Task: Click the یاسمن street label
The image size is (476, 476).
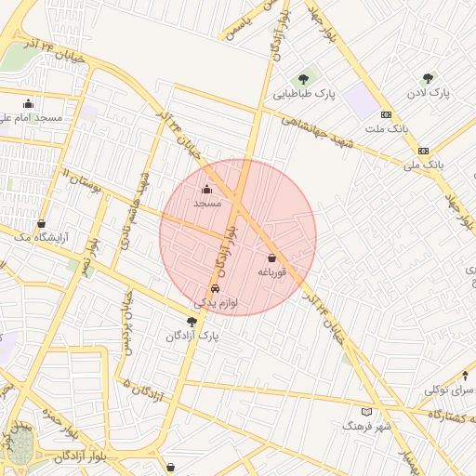Action: [x=238, y=29]
